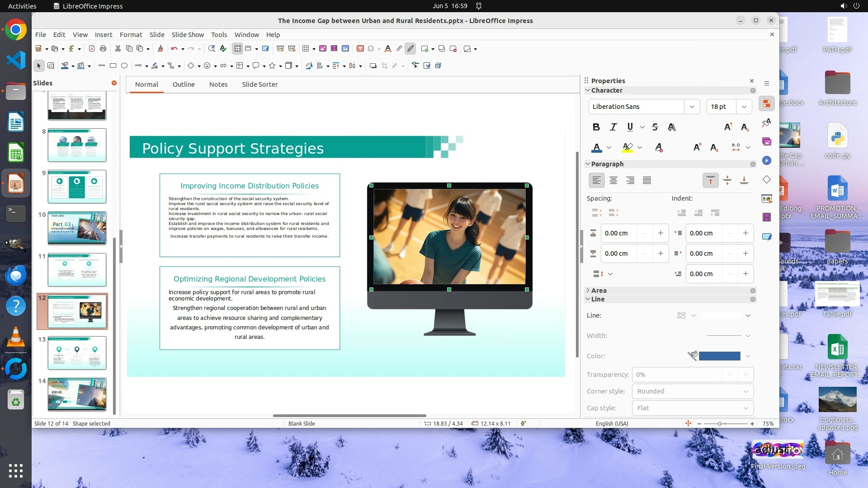Viewport: 868px width, 488px height.
Task: Click the Shadow text formatting icon
Action: [x=672, y=127]
